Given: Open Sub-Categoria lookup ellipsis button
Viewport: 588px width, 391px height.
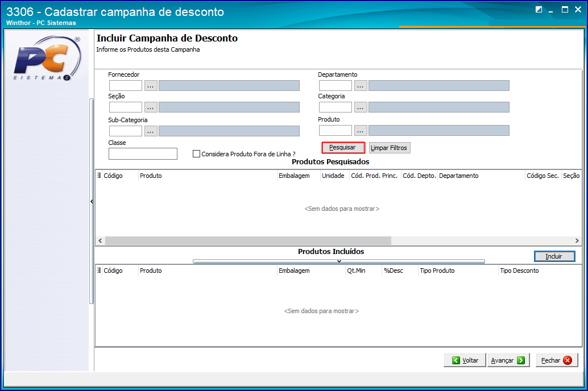Looking at the screenshot, I should [x=151, y=131].
